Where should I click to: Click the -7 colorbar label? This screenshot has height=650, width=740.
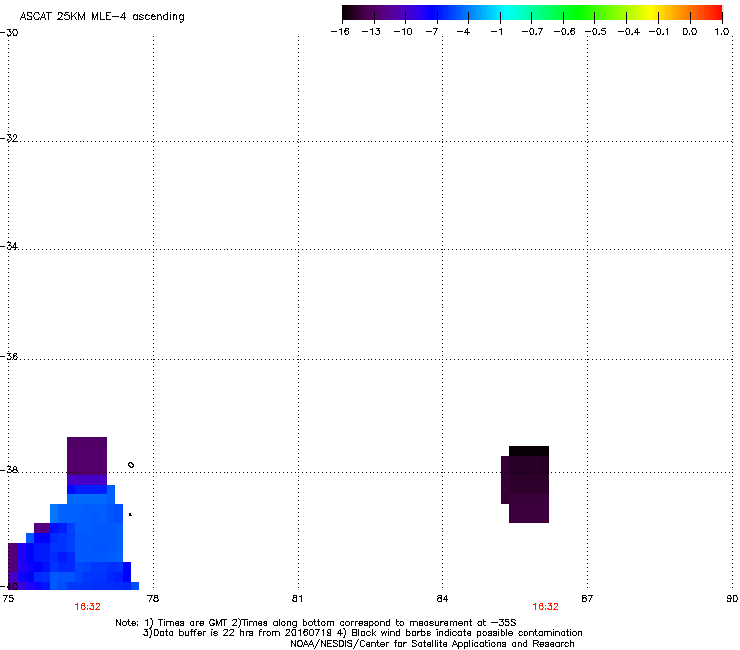pyautogui.click(x=432, y=32)
